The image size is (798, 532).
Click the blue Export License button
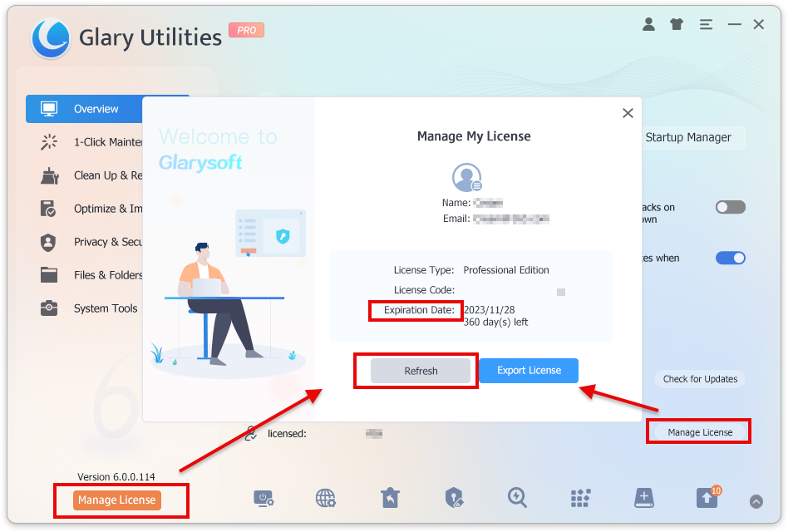[x=529, y=371]
